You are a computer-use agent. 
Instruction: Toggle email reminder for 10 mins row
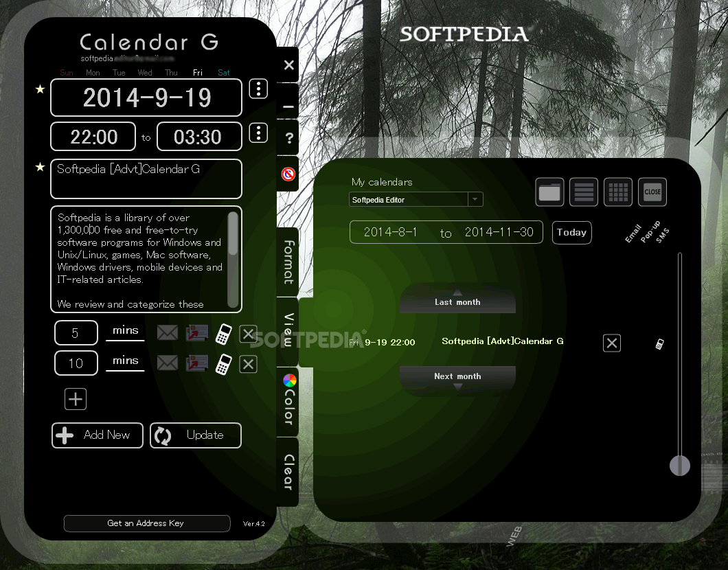click(167, 363)
